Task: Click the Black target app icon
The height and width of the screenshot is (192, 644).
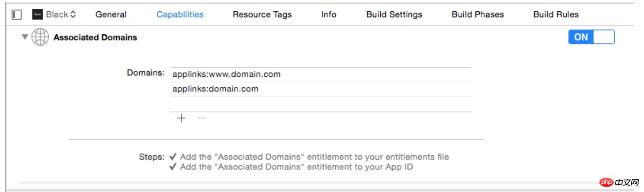Action: pos(37,15)
